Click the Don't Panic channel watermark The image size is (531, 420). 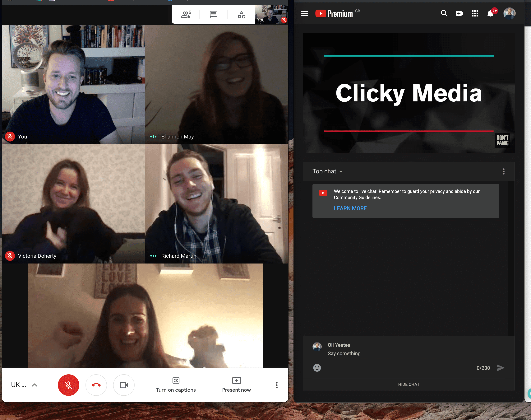point(502,140)
